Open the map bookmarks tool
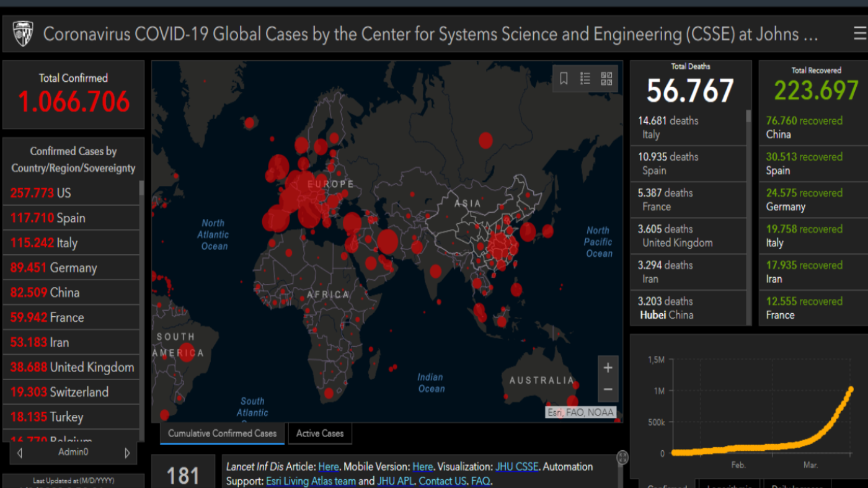 point(564,79)
